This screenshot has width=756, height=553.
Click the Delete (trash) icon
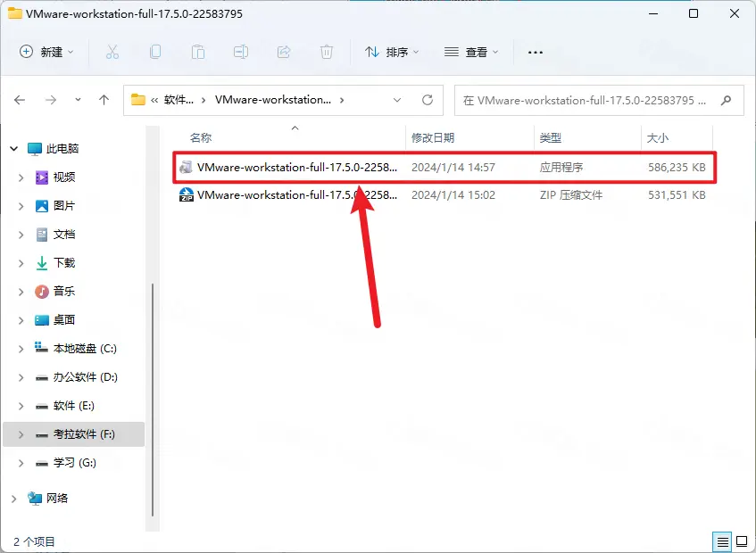click(x=327, y=53)
